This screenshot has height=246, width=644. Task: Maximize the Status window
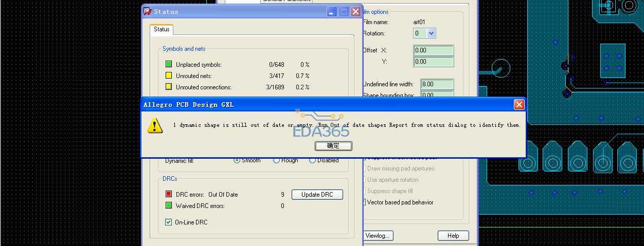tap(344, 11)
